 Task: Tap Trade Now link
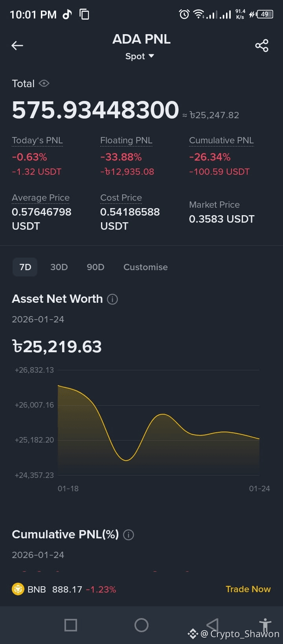point(248,589)
